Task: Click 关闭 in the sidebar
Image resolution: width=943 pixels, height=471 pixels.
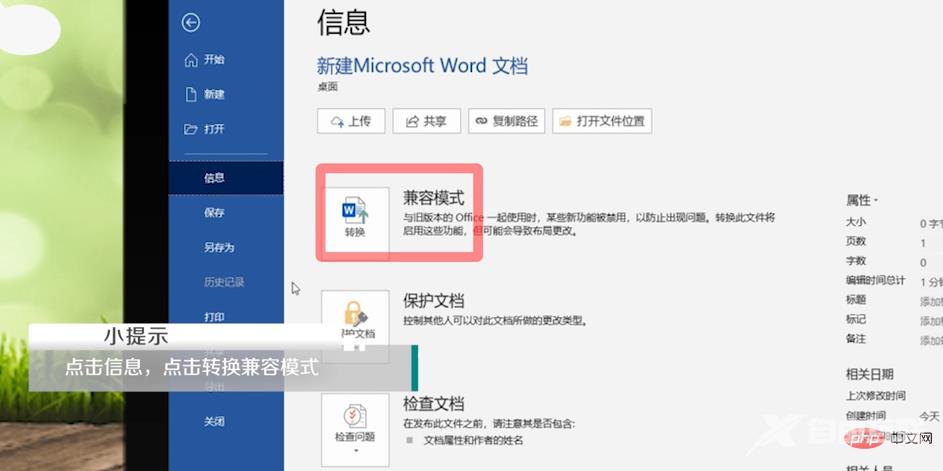Action: (214, 421)
